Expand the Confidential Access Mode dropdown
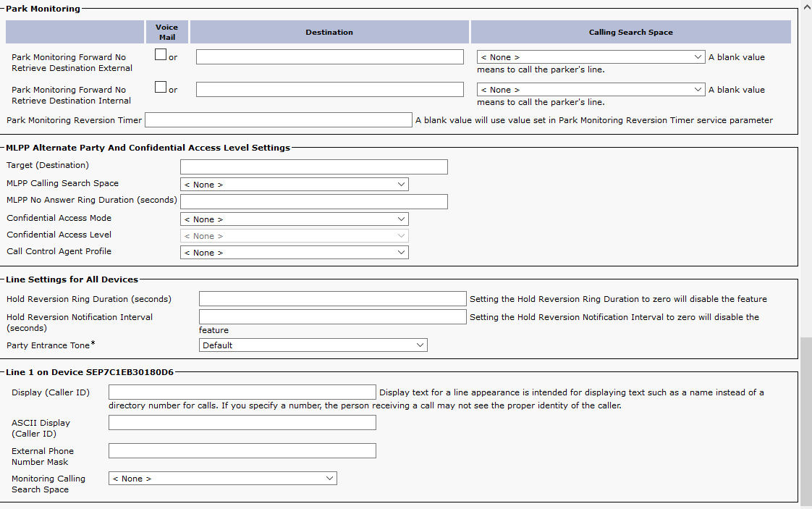Image resolution: width=812 pixels, height=509 pixels. point(294,219)
